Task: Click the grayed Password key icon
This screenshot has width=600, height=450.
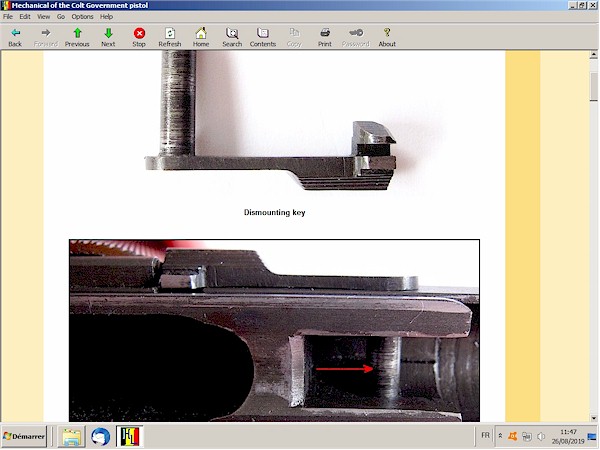Action: point(356,37)
